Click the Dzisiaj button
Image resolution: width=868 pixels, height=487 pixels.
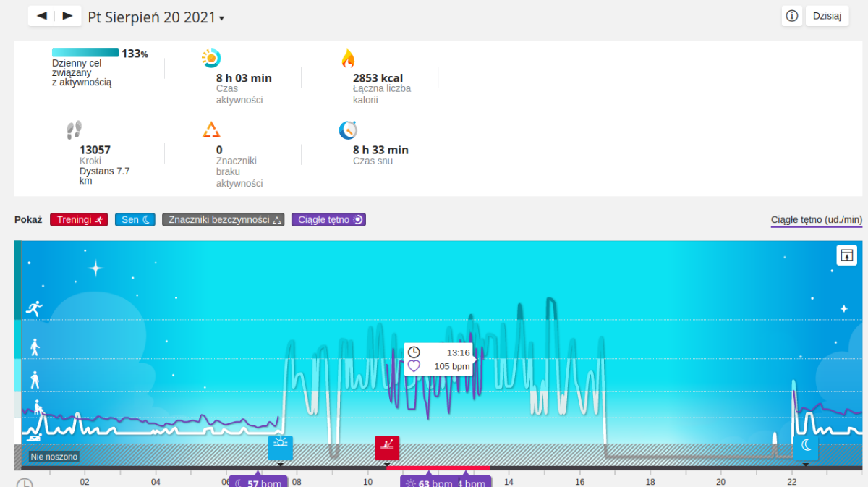click(827, 16)
